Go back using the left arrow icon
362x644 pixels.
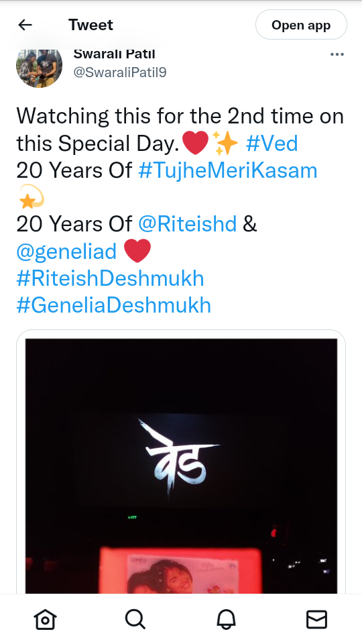[25, 25]
